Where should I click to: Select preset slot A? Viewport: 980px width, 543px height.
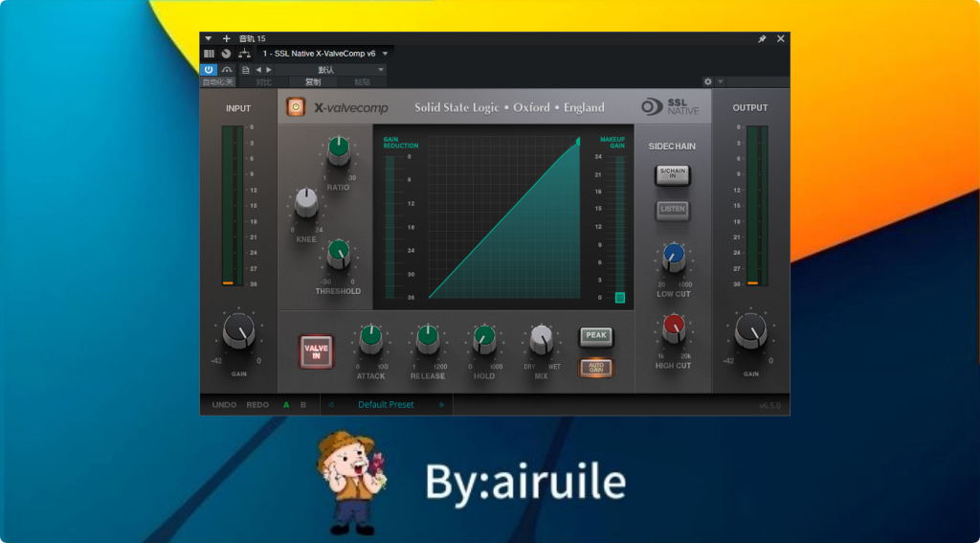pos(286,405)
